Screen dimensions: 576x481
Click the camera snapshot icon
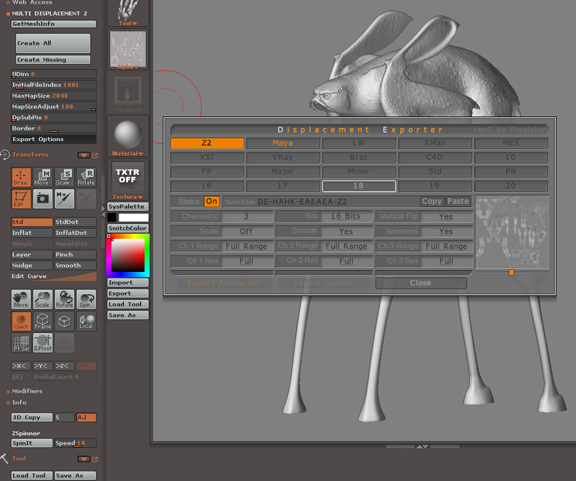[43, 199]
